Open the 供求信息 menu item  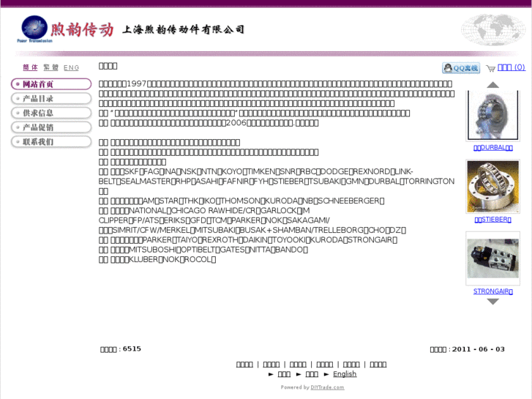51,113
